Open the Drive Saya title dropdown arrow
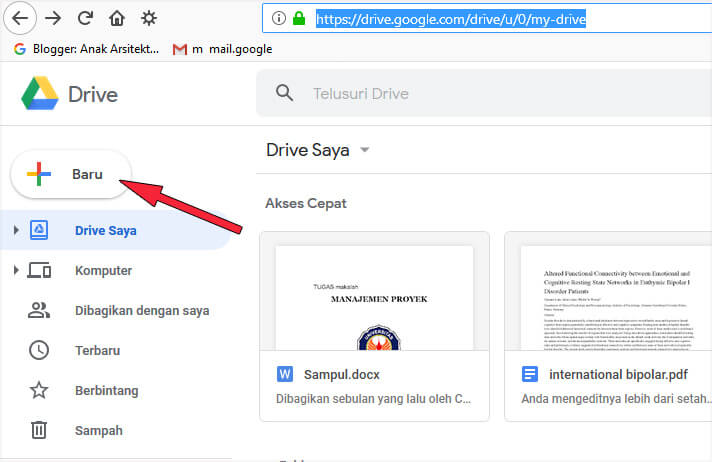The image size is (712, 462). coord(364,149)
